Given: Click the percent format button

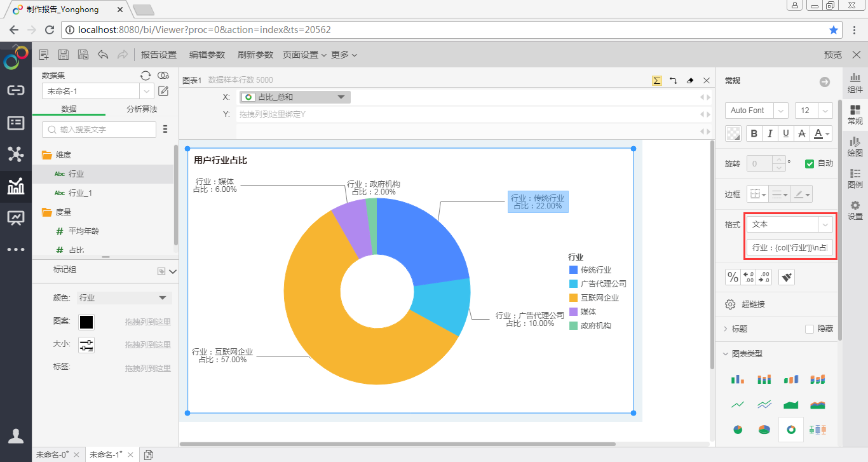Looking at the screenshot, I should click(733, 277).
